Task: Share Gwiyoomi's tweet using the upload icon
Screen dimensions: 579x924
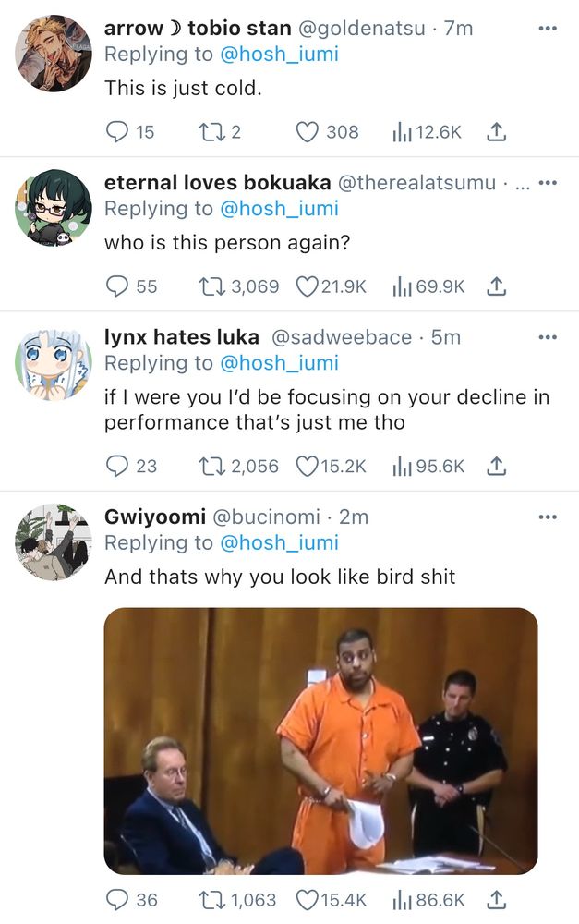Action: pos(496,899)
